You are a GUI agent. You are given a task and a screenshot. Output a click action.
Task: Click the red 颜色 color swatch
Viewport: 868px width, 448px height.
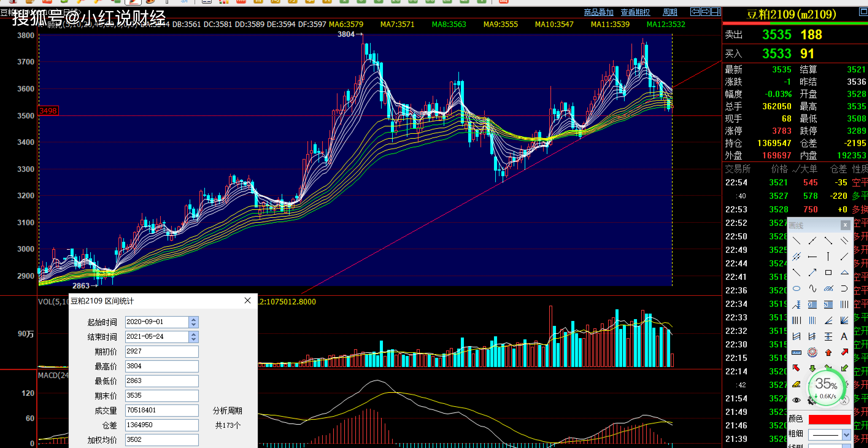829,419
